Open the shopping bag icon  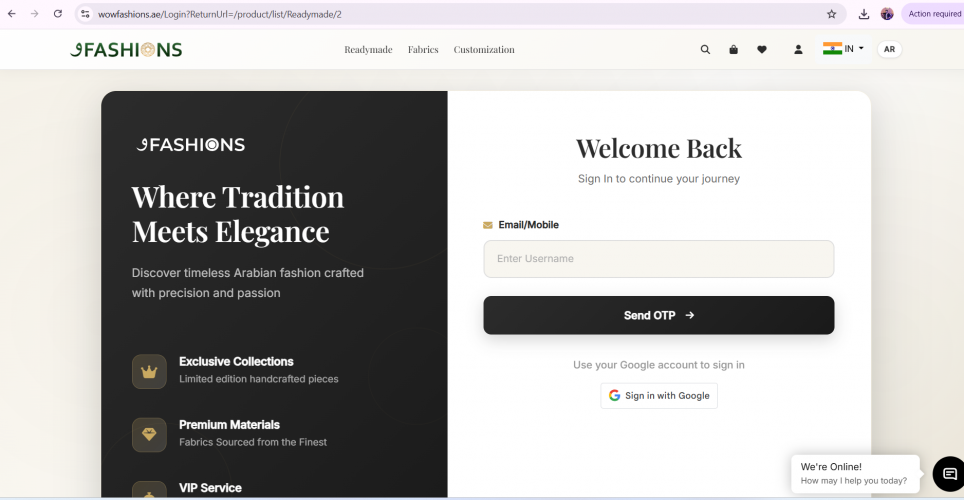[733, 49]
